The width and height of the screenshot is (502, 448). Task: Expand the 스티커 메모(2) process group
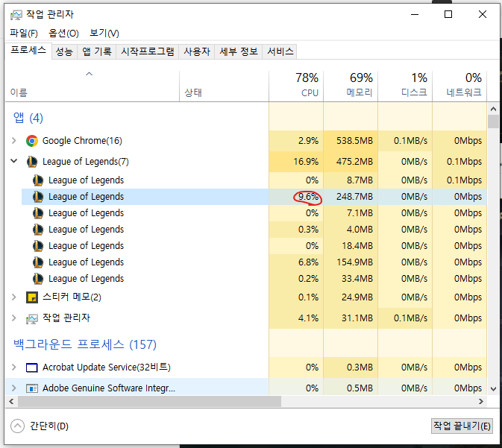click(13, 297)
